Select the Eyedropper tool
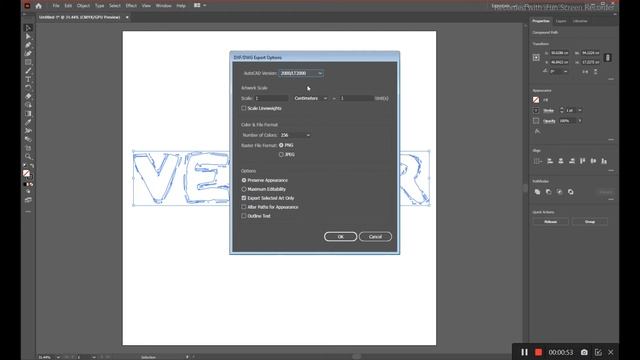This screenshot has height=360, width=640. (x=28, y=122)
